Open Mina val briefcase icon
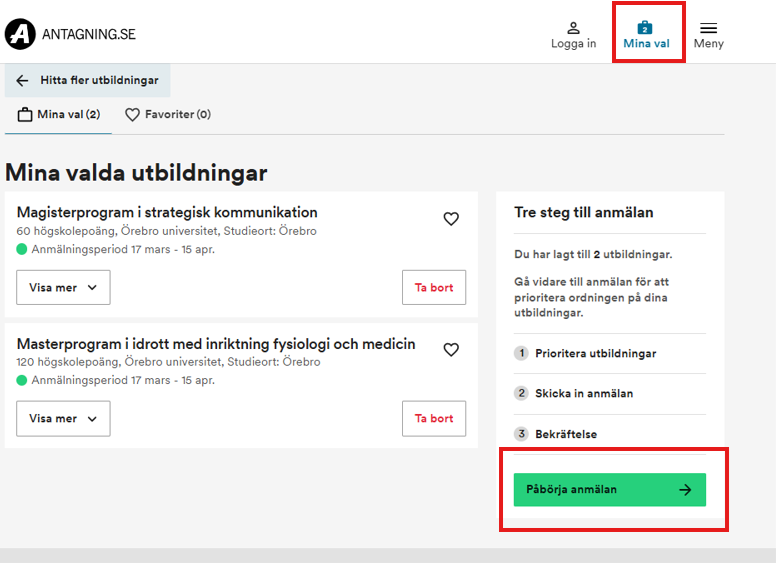This screenshot has height=563, width=776. point(645,27)
